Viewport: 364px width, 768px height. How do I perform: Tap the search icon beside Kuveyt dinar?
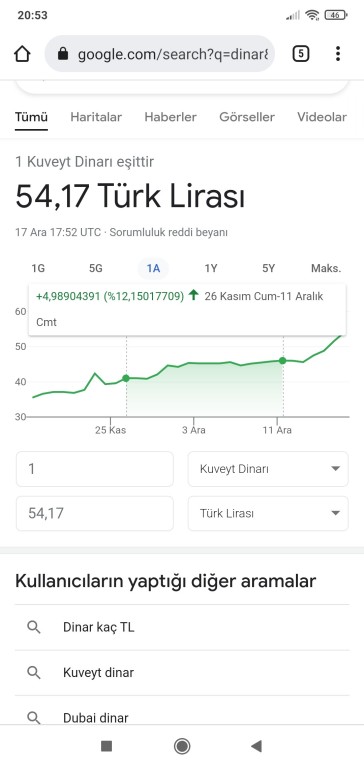pyautogui.click(x=33, y=673)
